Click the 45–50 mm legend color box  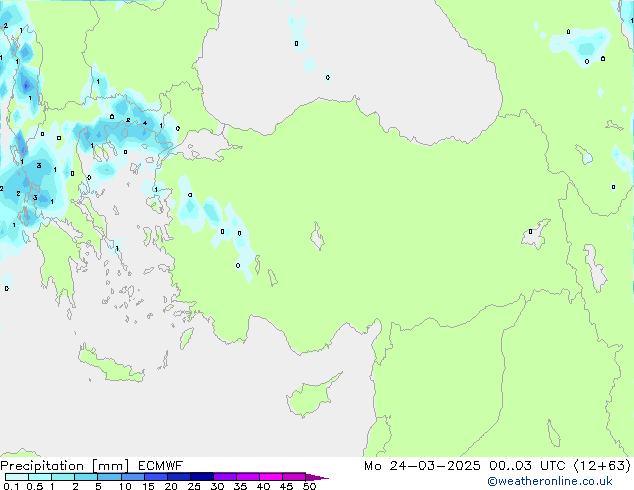point(294,477)
